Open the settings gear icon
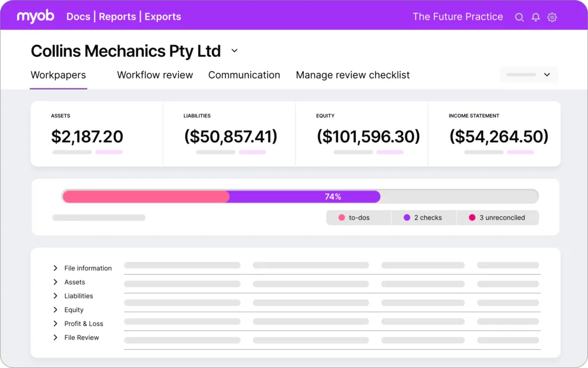Viewport: 588px width, 368px height. [552, 17]
